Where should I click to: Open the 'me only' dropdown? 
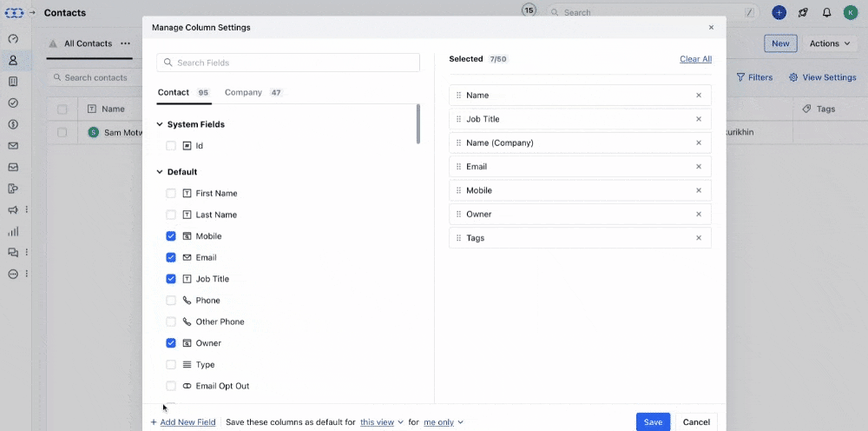(444, 422)
